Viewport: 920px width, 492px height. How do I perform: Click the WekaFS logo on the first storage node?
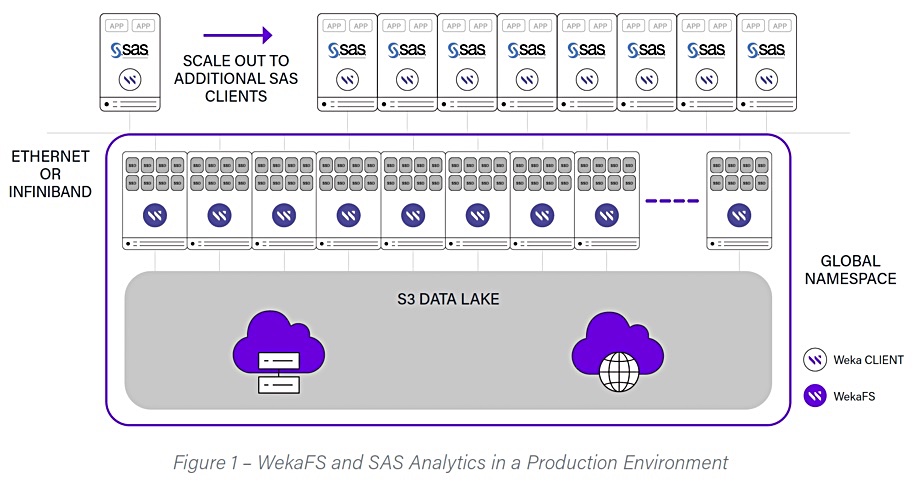point(155,215)
